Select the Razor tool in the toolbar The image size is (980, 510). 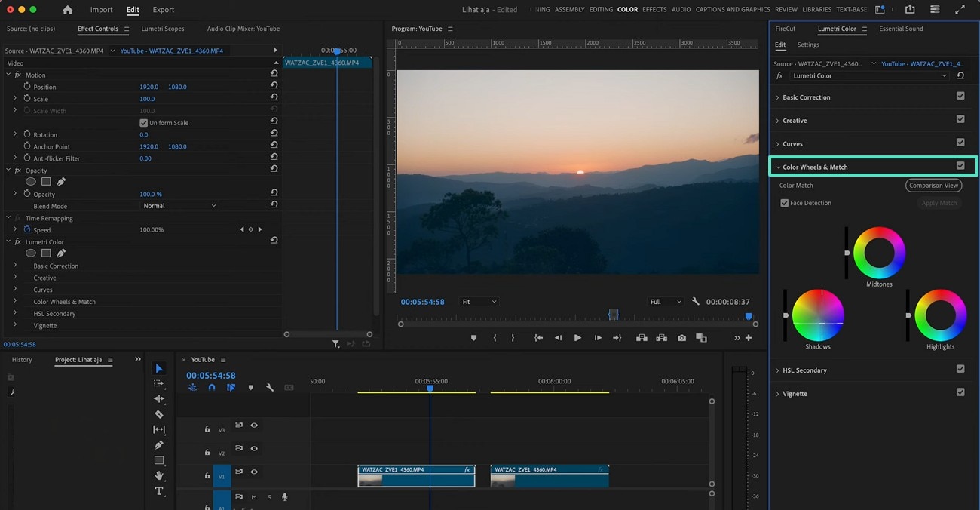pos(159,414)
